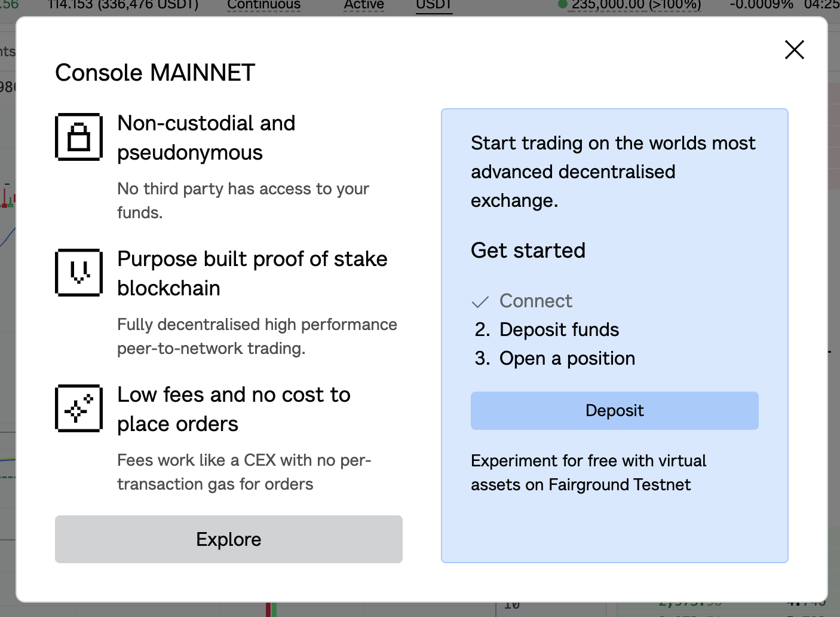Click the 235,000.00 (>100%) liquidity value
The width and height of the screenshot is (840, 617).
click(636, 5)
